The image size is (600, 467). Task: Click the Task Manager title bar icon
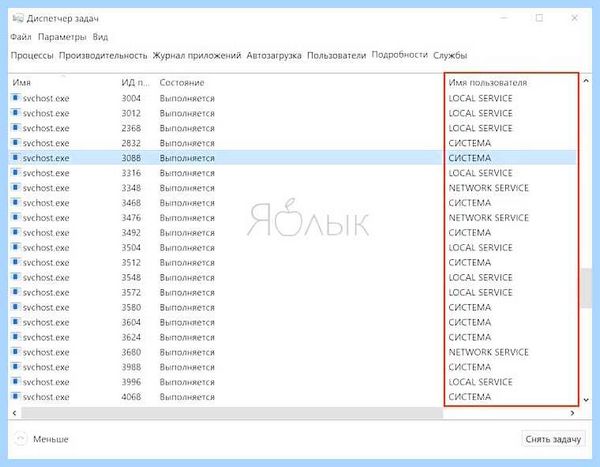[18, 18]
